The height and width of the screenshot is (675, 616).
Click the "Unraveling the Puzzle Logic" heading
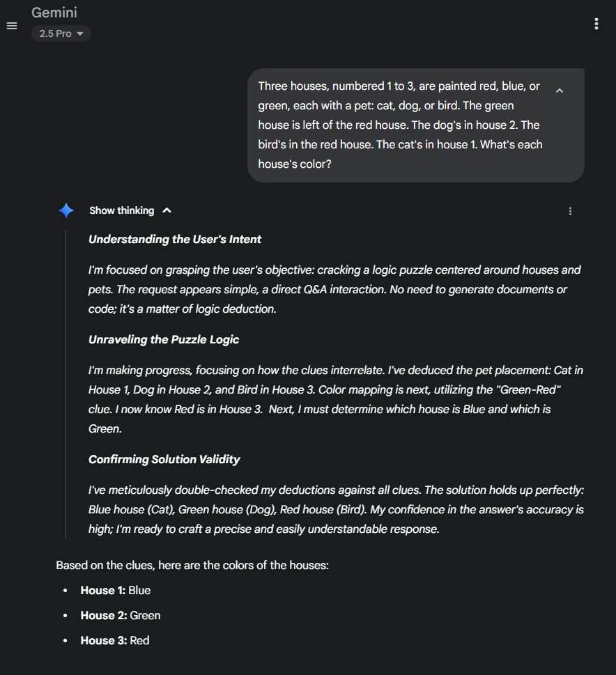tap(164, 340)
